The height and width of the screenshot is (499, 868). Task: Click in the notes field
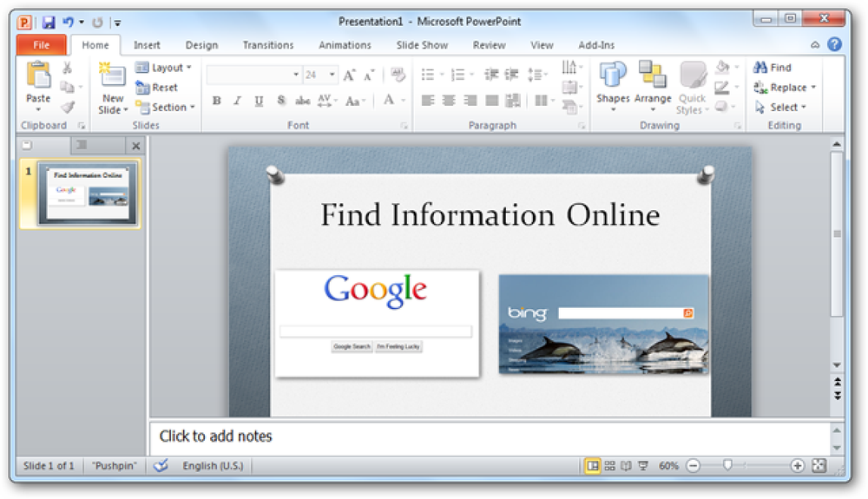(x=490, y=437)
